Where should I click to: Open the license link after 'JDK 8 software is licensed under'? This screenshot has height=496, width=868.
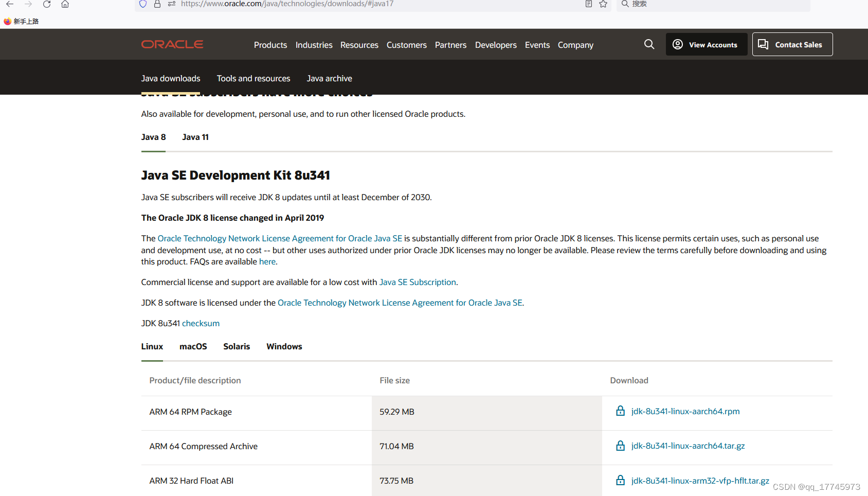point(400,303)
